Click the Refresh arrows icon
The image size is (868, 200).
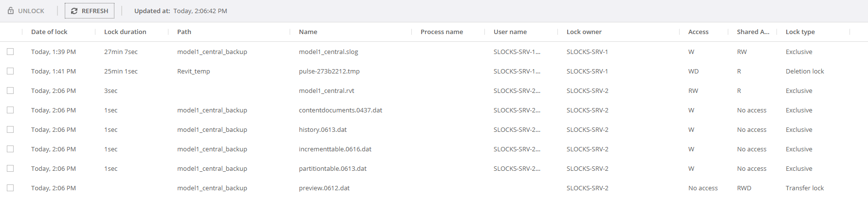click(74, 11)
